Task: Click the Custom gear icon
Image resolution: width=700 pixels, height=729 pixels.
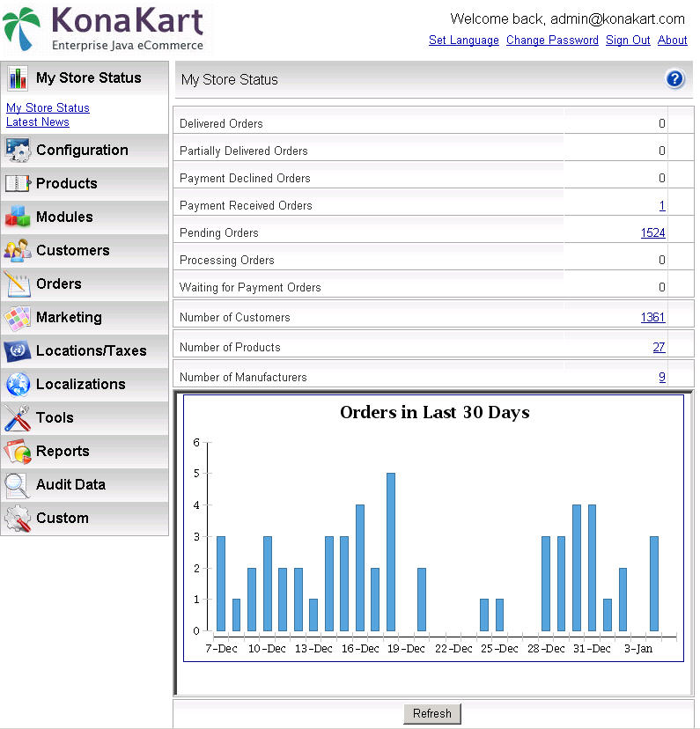Action: coord(18,519)
